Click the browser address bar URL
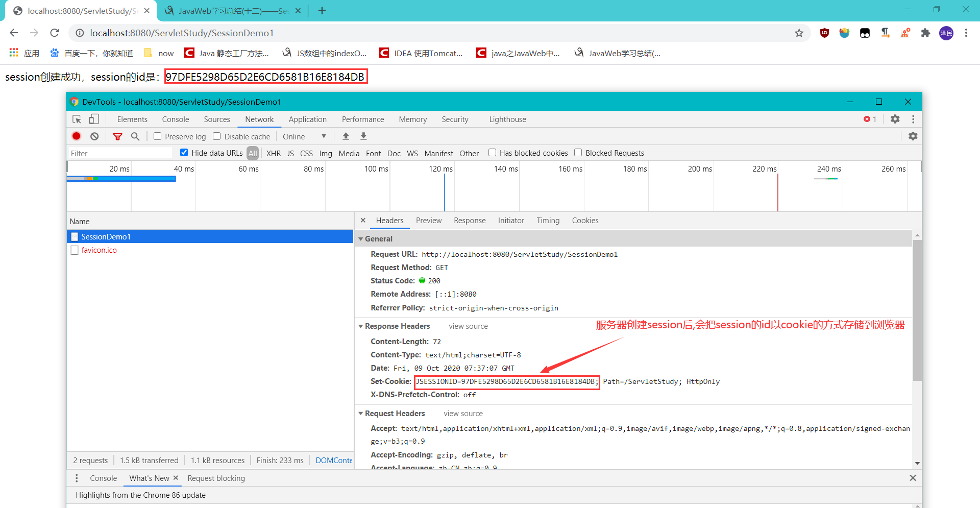Viewport: 980px width, 508px height. (182, 33)
